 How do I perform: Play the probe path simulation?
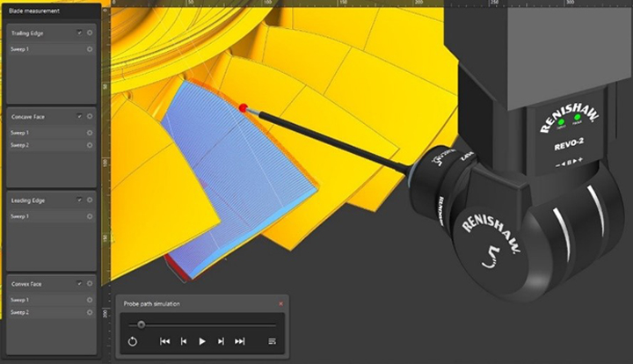coord(202,341)
